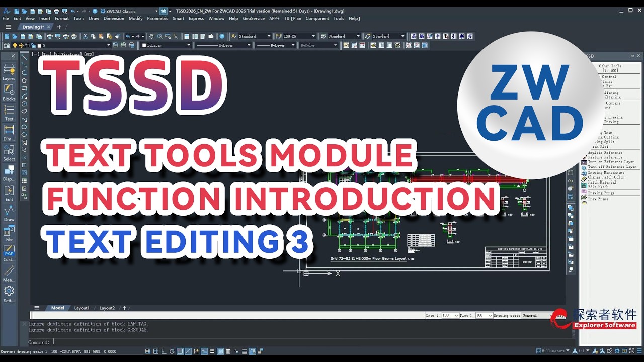Open the Draw 1: 100 scale dropdown
This screenshot has width=644, height=362.
pos(450,315)
